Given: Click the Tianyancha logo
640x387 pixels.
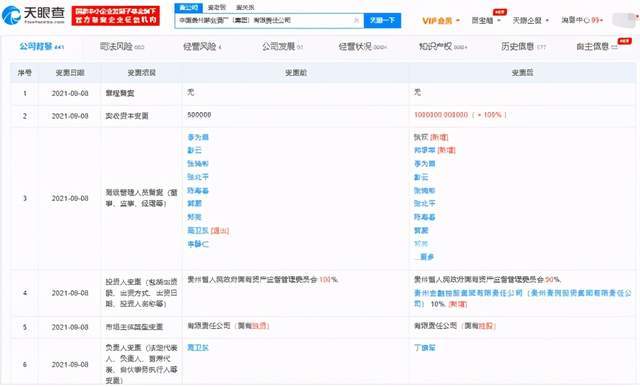Looking at the screenshot, I should click(33, 15).
